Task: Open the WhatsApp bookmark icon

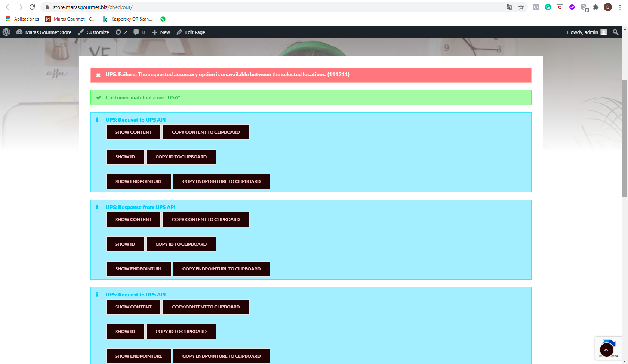Action: click(163, 19)
